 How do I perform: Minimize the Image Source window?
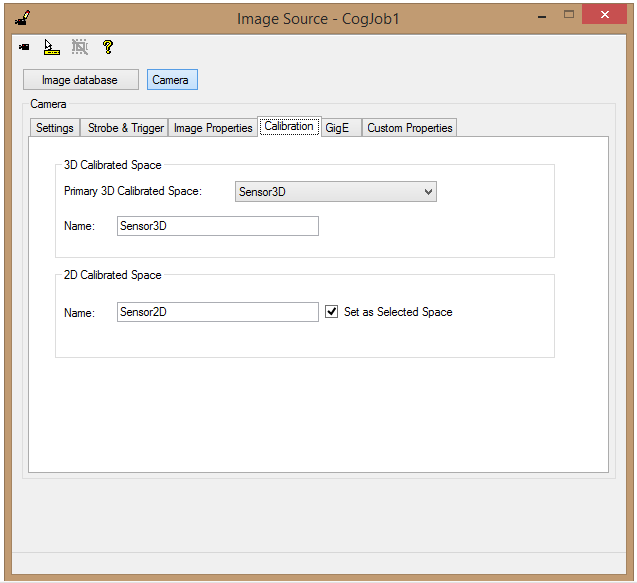click(542, 17)
